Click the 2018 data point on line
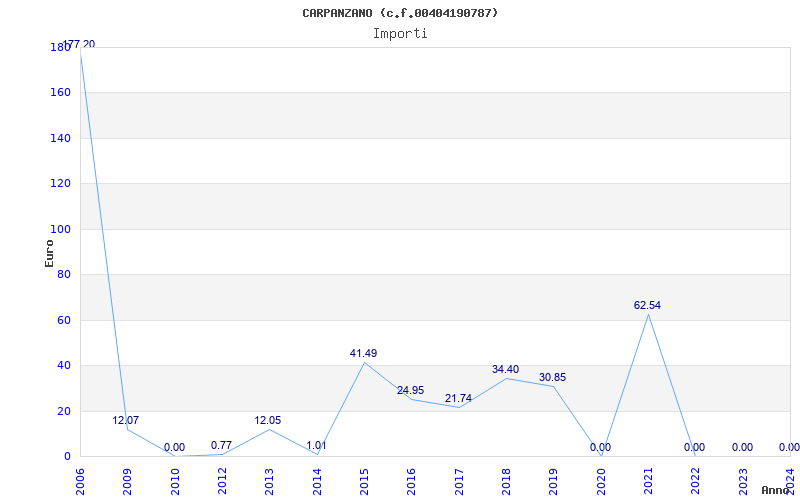Image resolution: width=800 pixels, height=500 pixels. click(506, 378)
